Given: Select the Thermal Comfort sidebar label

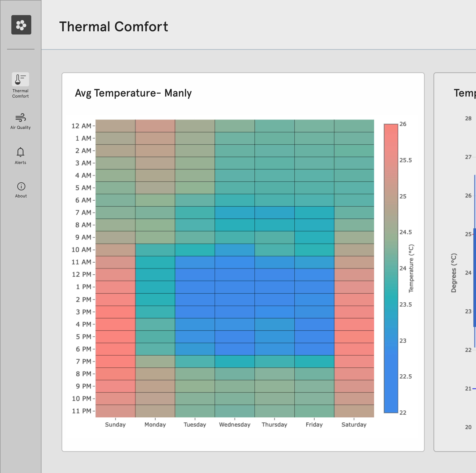Looking at the screenshot, I should 20,93.
